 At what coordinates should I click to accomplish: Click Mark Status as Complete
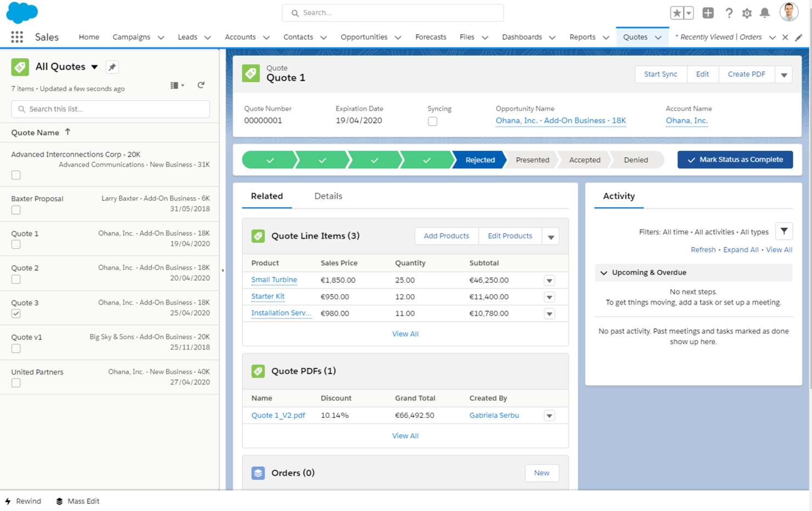735,160
